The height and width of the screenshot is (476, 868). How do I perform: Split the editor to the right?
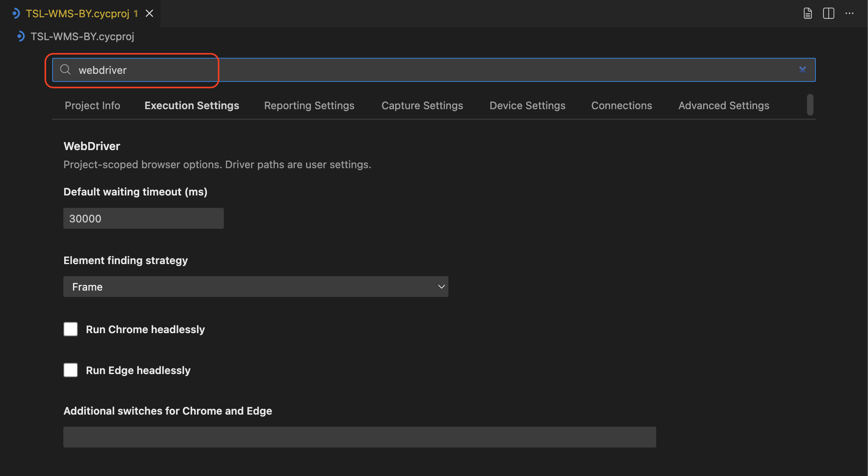[828, 13]
